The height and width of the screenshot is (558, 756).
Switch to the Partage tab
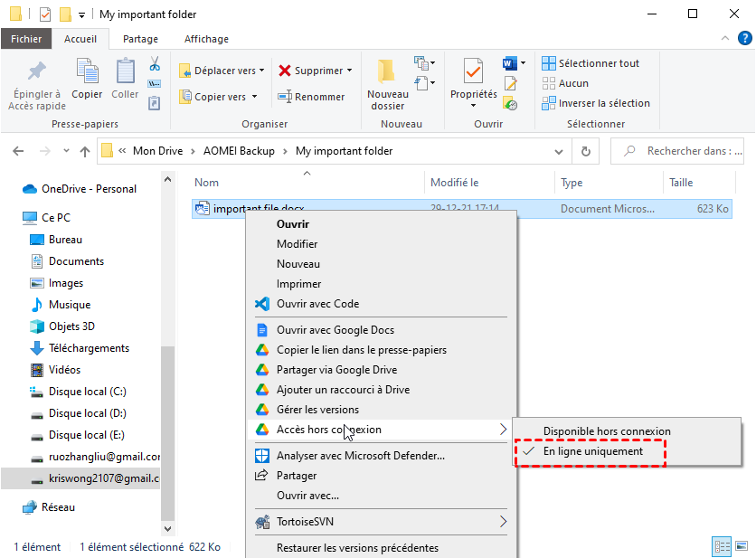[140, 39]
